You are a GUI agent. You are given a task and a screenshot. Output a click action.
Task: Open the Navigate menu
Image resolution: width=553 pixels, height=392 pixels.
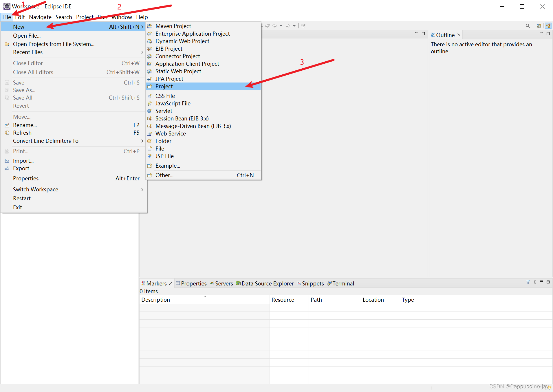(40, 17)
